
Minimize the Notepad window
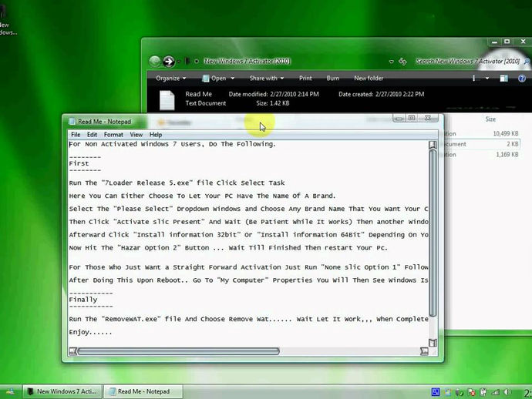click(x=399, y=118)
